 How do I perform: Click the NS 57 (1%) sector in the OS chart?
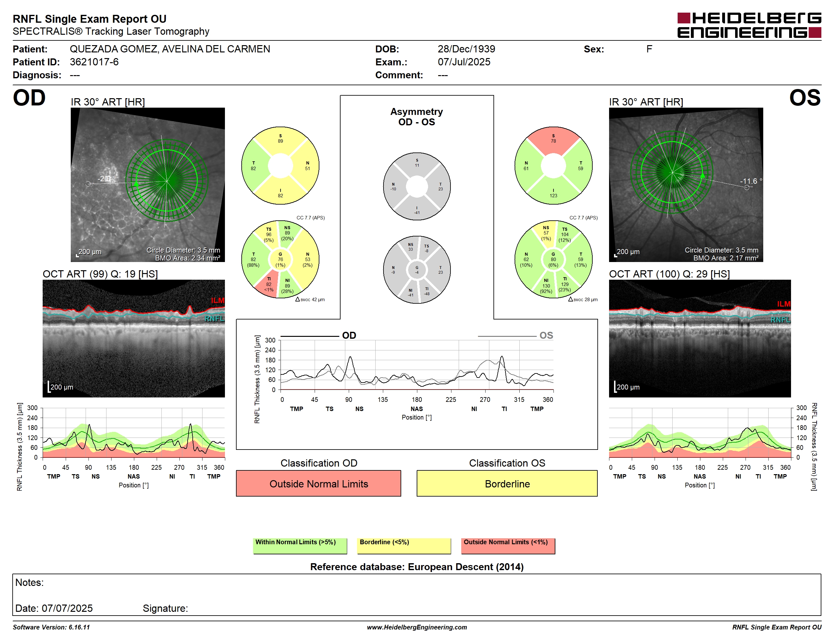tap(546, 233)
